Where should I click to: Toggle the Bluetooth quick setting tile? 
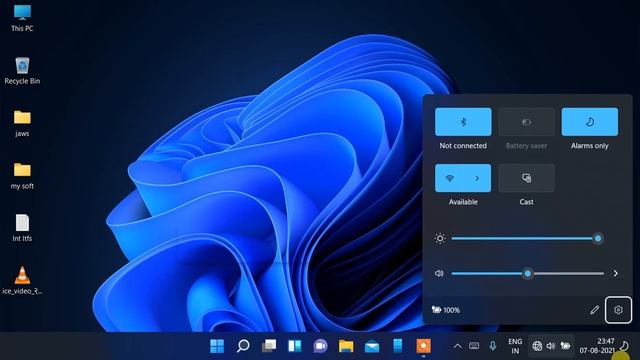tap(463, 122)
